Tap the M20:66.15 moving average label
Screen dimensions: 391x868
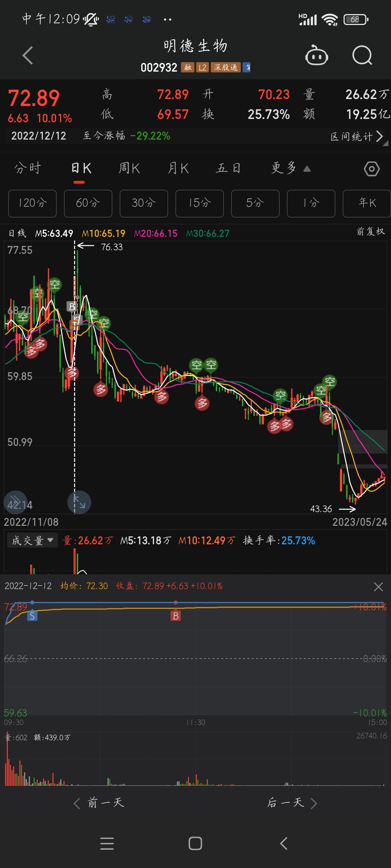click(156, 233)
